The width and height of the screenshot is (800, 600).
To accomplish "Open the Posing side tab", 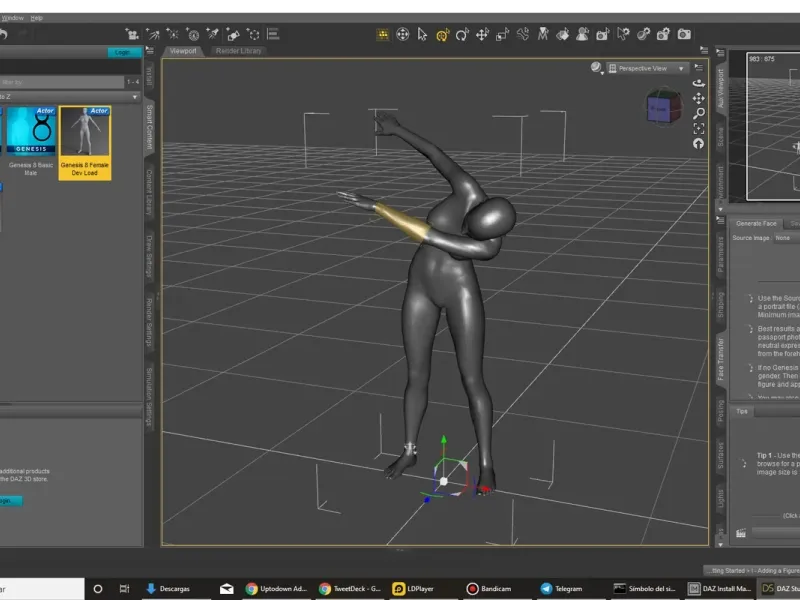I will (721, 411).
